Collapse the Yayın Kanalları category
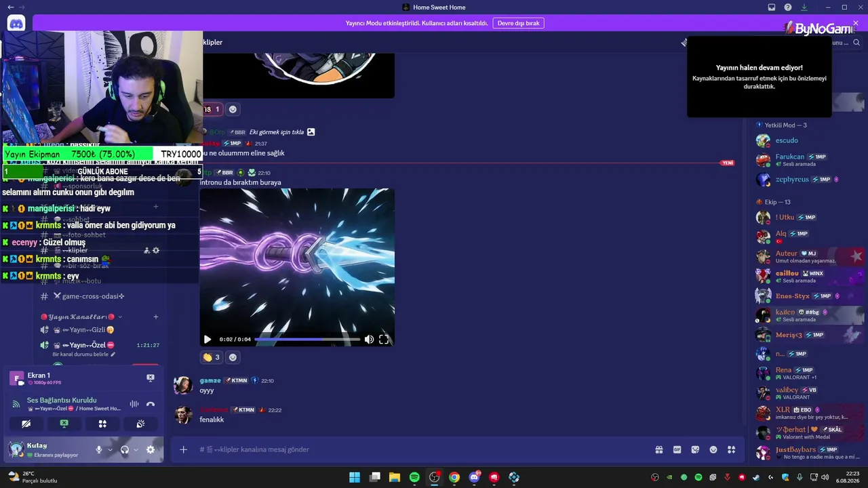Image resolution: width=868 pixels, height=488 pixels. click(81, 317)
